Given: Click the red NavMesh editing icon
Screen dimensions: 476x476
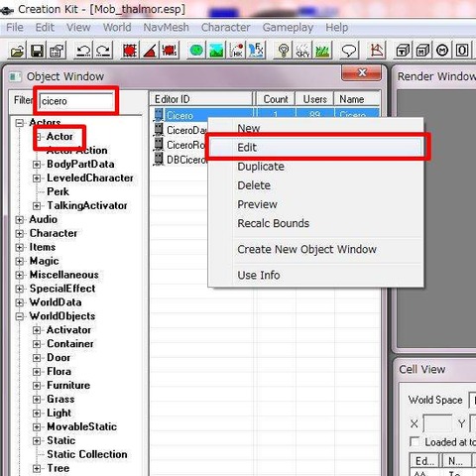Looking at the screenshot, I should [x=377, y=51].
